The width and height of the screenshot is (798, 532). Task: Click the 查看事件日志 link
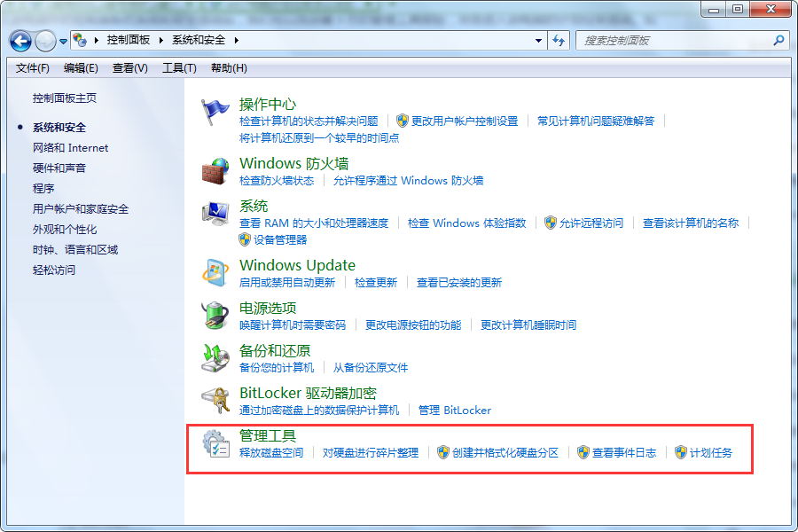pos(624,452)
